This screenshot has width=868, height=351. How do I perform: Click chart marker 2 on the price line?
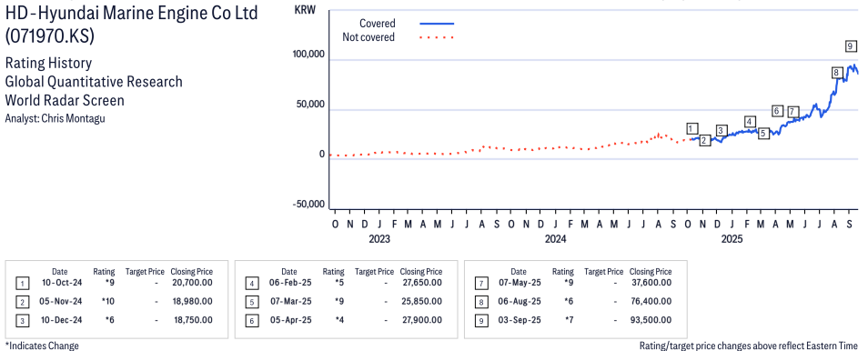[x=704, y=141]
